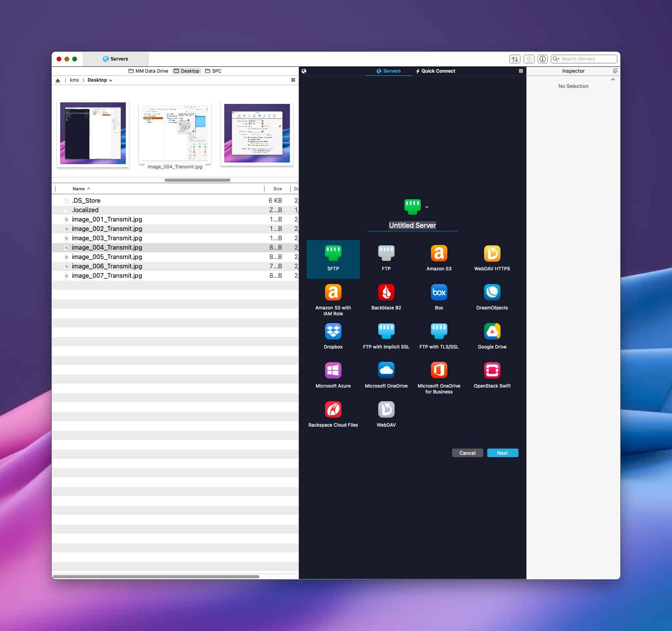Toggle the local pane grid view button
This screenshot has height=631, width=672.
point(293,80)
